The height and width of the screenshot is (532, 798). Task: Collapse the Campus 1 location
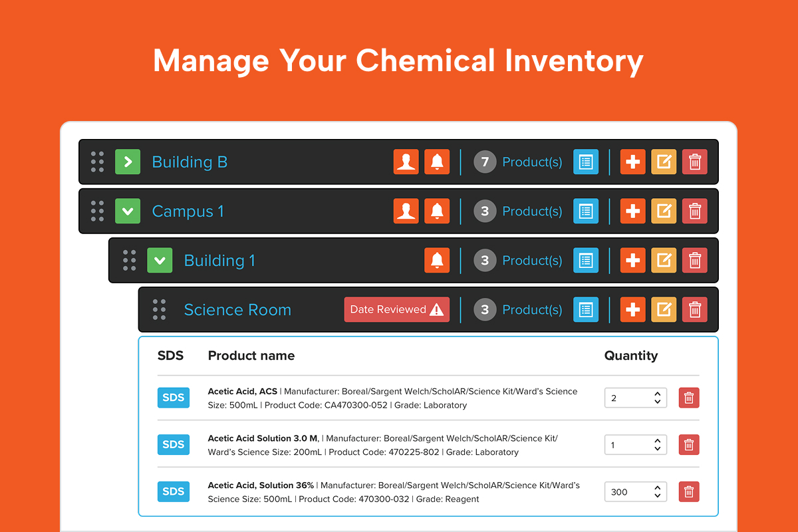click(128, 211)
